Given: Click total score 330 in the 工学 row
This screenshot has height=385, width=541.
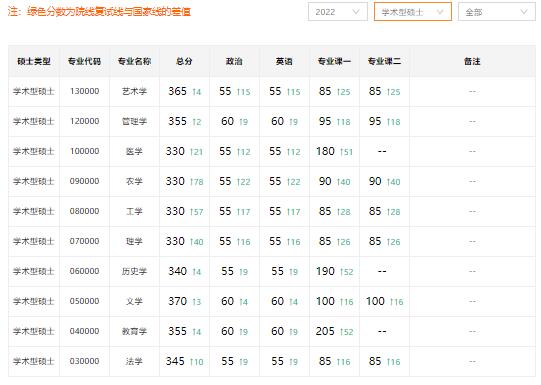Looking at the screenshot, I should pyautogui.click(x=175, y=211).
